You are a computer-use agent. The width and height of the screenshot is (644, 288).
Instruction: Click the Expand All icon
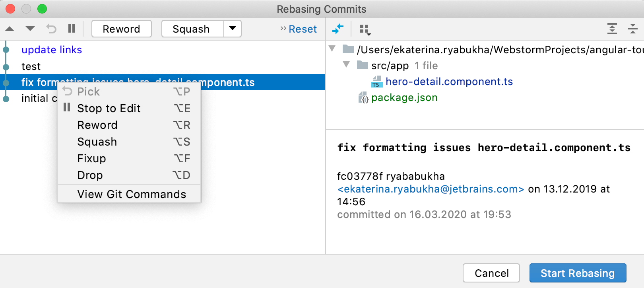(x=612, y=29)
